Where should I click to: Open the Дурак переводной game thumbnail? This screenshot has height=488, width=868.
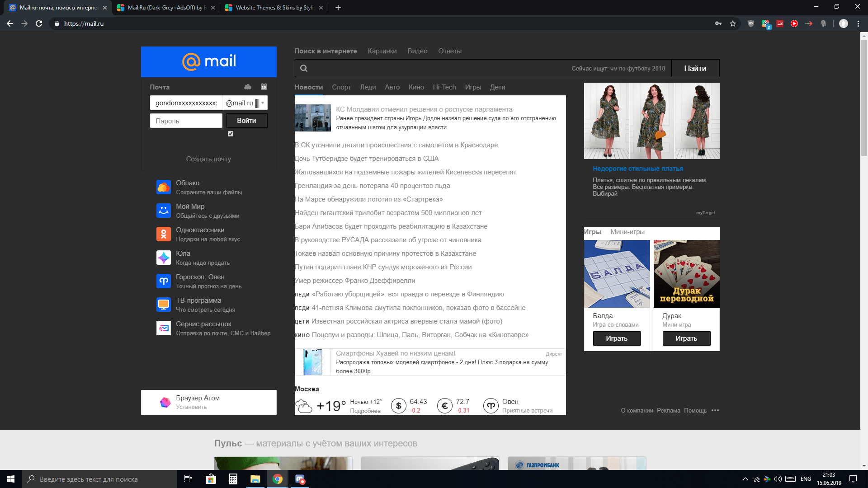tap(686, 274)
